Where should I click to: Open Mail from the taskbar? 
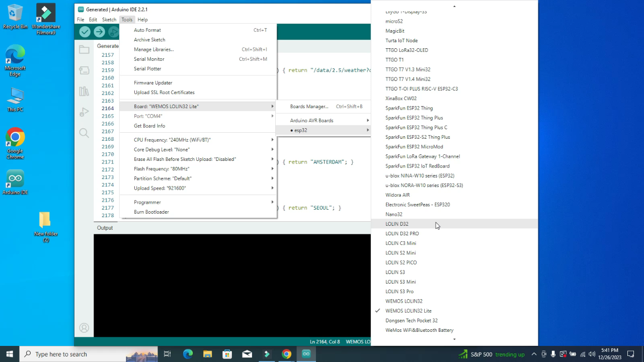click(247, 354)
